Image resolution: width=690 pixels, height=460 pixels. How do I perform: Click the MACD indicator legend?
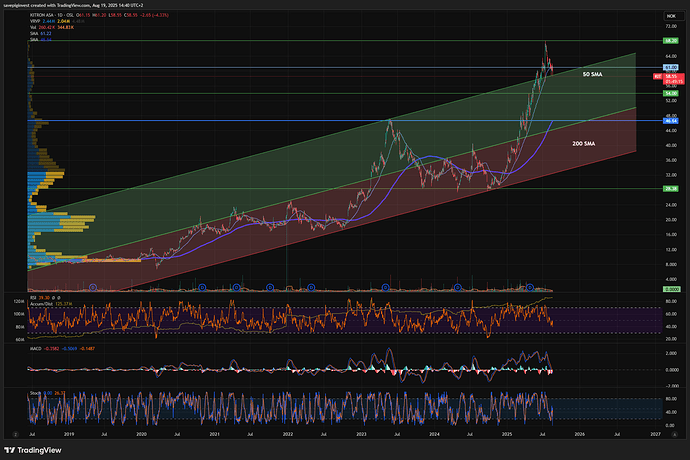click(35, 348)
